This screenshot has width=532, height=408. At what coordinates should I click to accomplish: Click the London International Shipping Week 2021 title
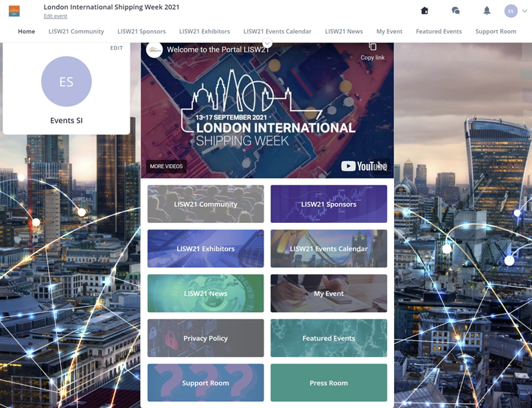112,7
